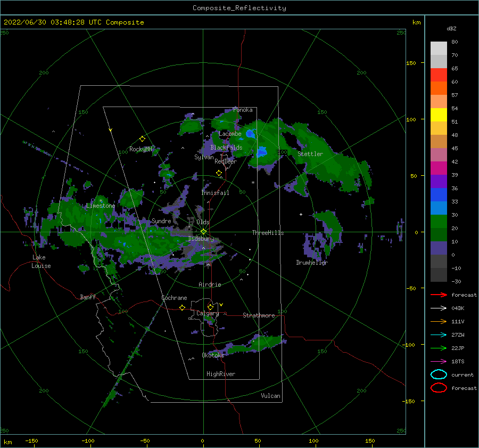Click the red forecast ellipse icon

(x=439, y=388)
